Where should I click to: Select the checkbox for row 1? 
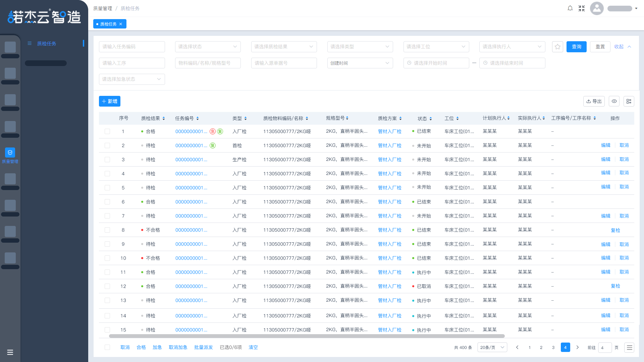point(107,131)
